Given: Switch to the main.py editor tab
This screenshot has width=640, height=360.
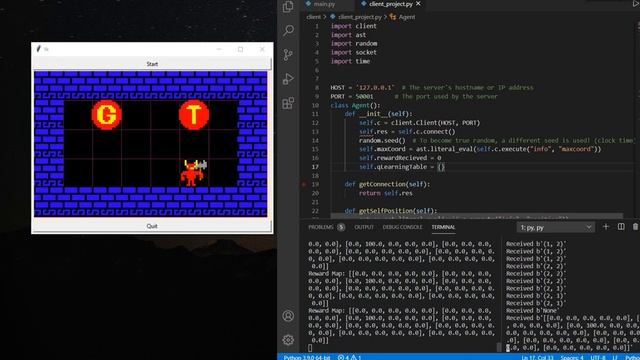Looking at the screenshot, I should pyautogui.click(x=325, y=4).
